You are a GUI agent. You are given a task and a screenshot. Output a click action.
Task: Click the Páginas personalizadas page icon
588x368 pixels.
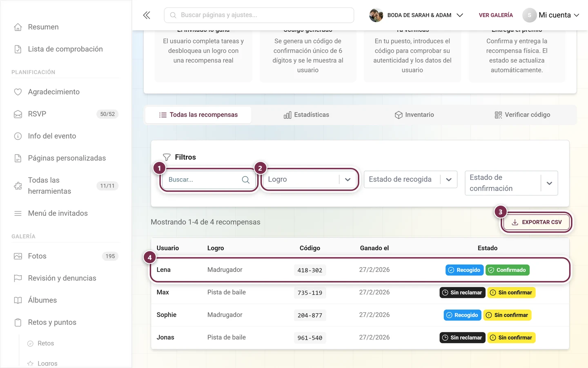(18, 158)
